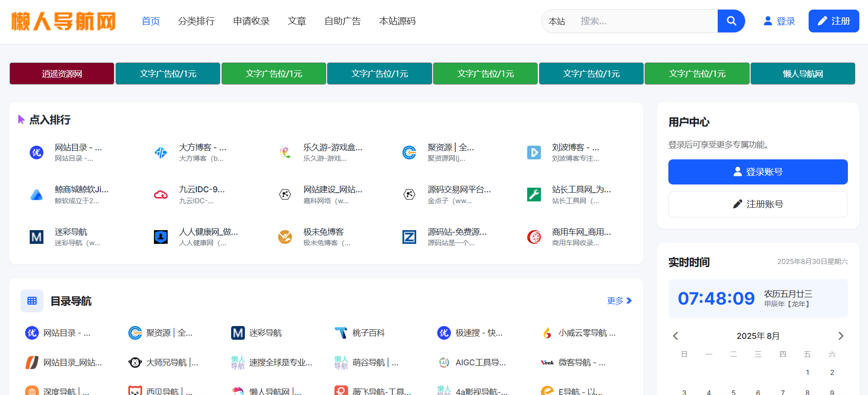Viewport: 868px width, 395px height.
Task: Click the 鲸商城鲸软 site icon
Action: [x=37, y=195]
